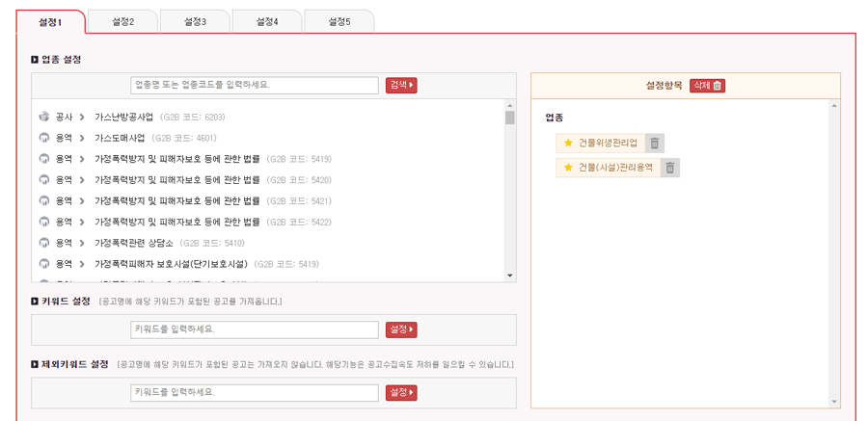Click the icon beside 가정폭력관련 상담소 row
868x421 pixels.
click(x=43, y=243)
